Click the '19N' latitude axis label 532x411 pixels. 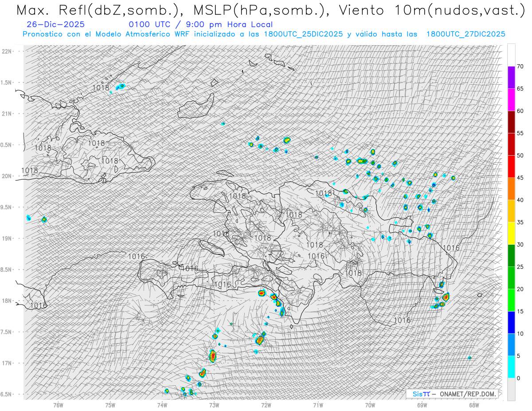click(7, 238)
